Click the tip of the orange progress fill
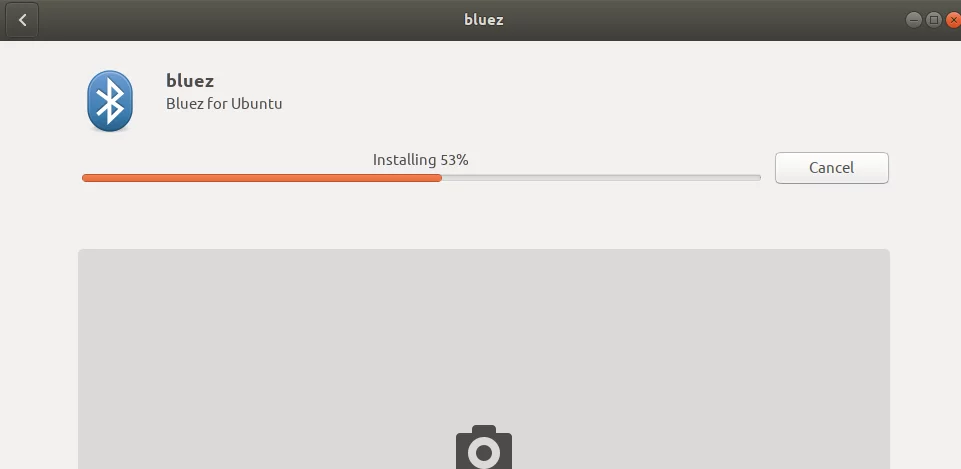961x469 pixels. tap(439, 178)
